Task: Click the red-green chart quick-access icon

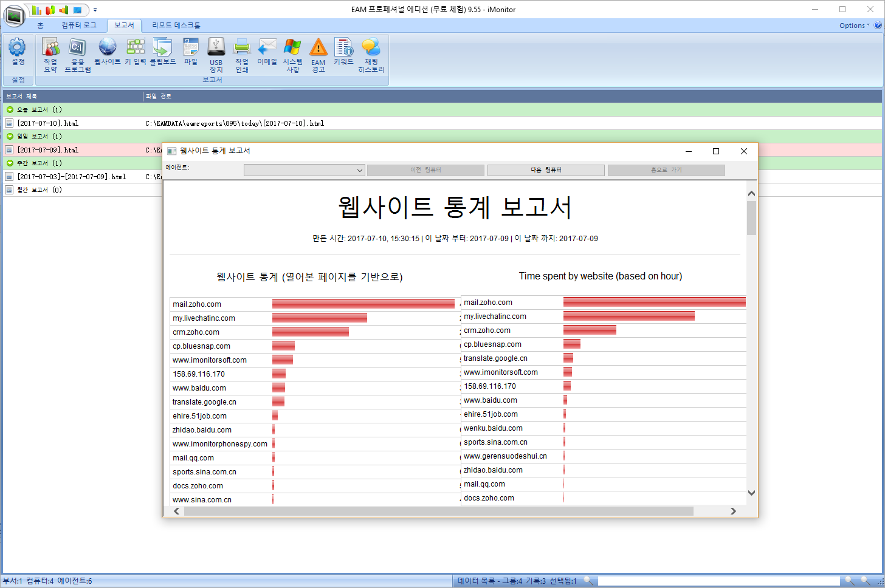Action: coord(50,10)
